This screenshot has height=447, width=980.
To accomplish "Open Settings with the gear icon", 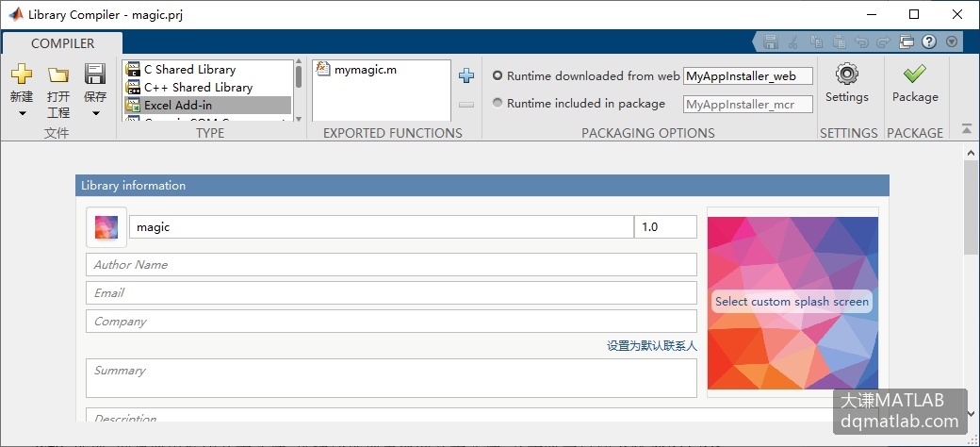I will coord(847,74).
